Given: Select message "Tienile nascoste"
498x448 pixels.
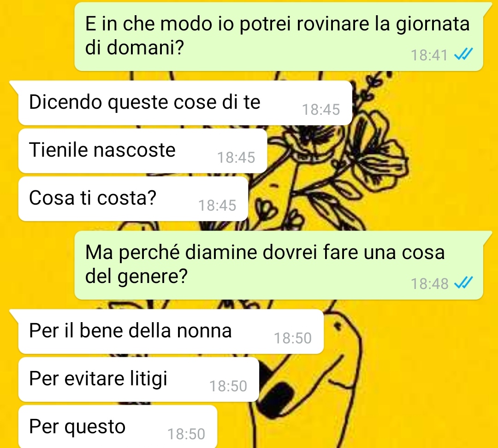Looking at the screenshot, I should [142, 151].
